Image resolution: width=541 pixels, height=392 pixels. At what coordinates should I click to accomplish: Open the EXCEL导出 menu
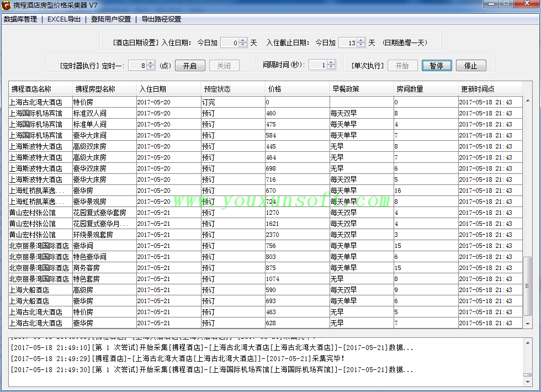pos(64,19)
